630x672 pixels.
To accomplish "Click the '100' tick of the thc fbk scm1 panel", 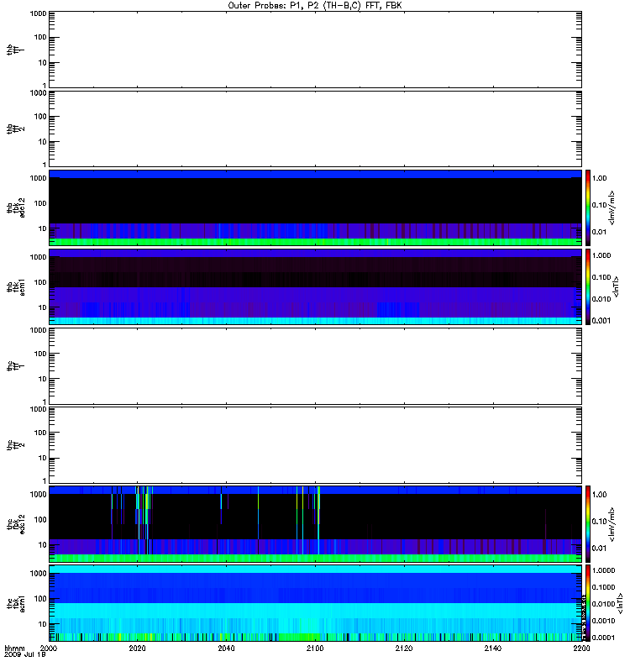I will tap(40, 599).
